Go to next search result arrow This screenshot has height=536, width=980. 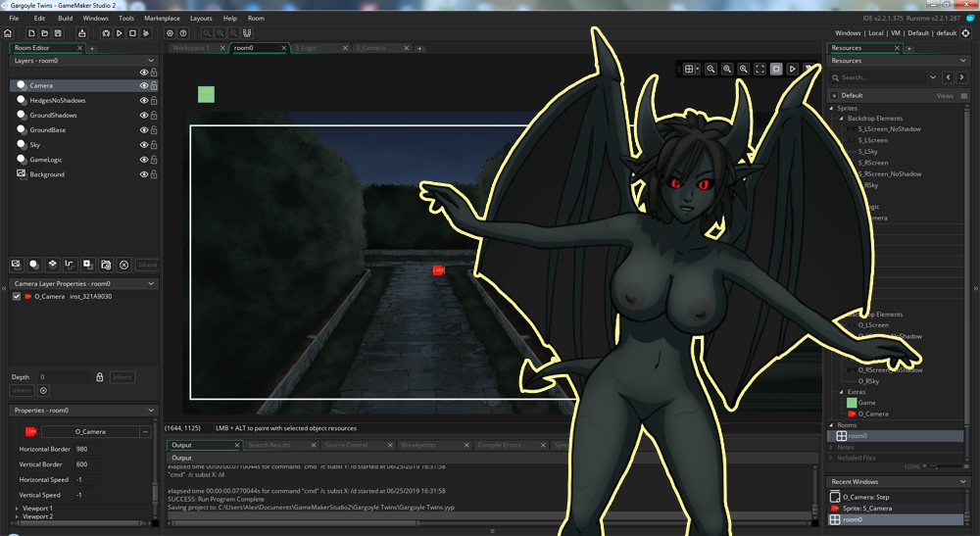962,77
